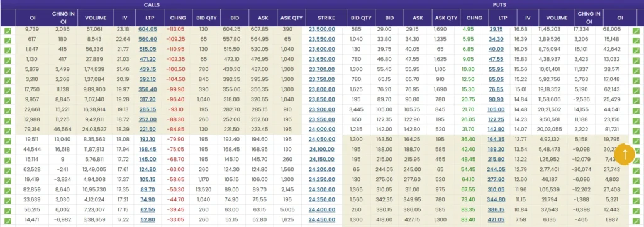Open calls chart icon for strike 24,400.00
644x227 pixels.
click(8, 211)
